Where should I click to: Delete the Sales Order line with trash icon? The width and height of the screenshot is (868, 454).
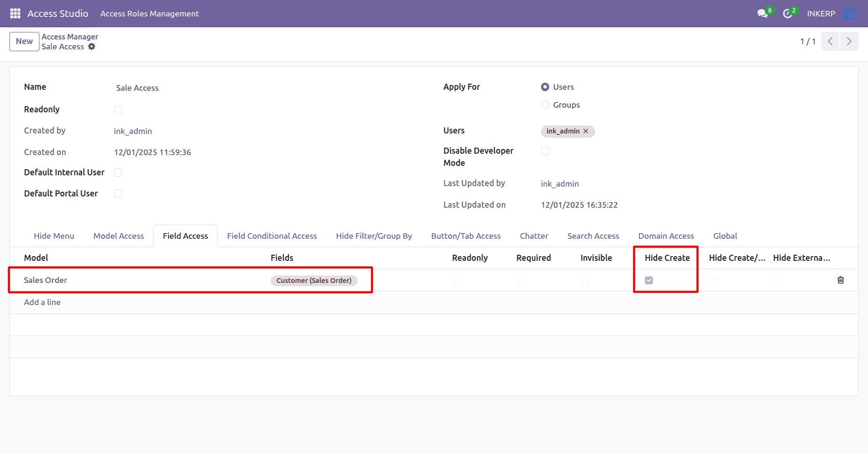click(x=840, y=280)
